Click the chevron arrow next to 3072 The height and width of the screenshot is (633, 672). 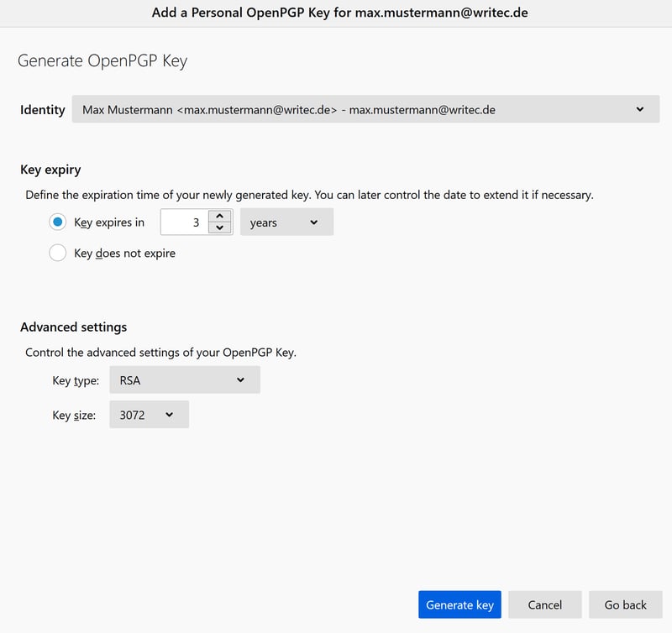pos(170,415)
